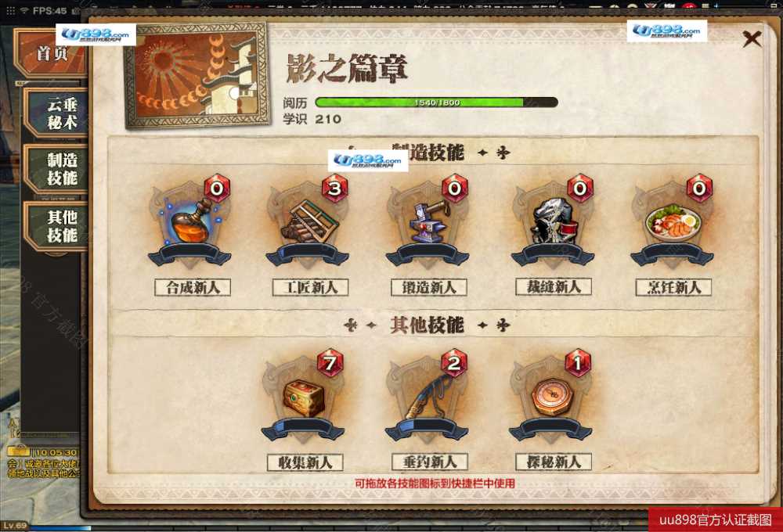Click the 垂钓新人 name label

click(x=429, y=462)
